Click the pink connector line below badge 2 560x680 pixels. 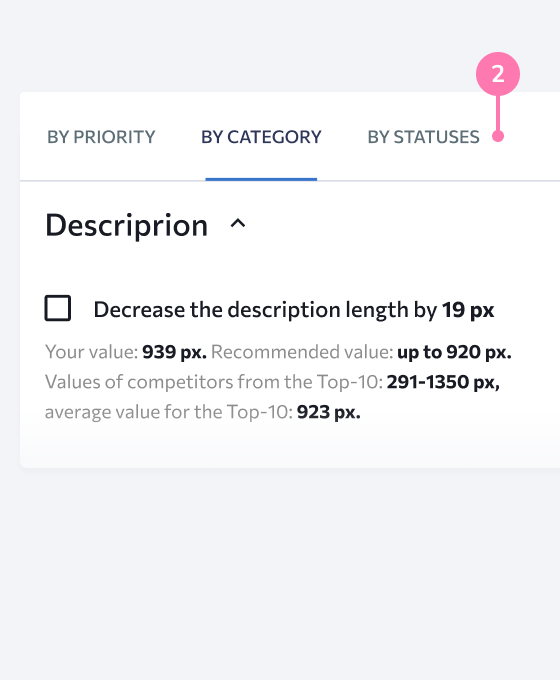pos(498,113)
